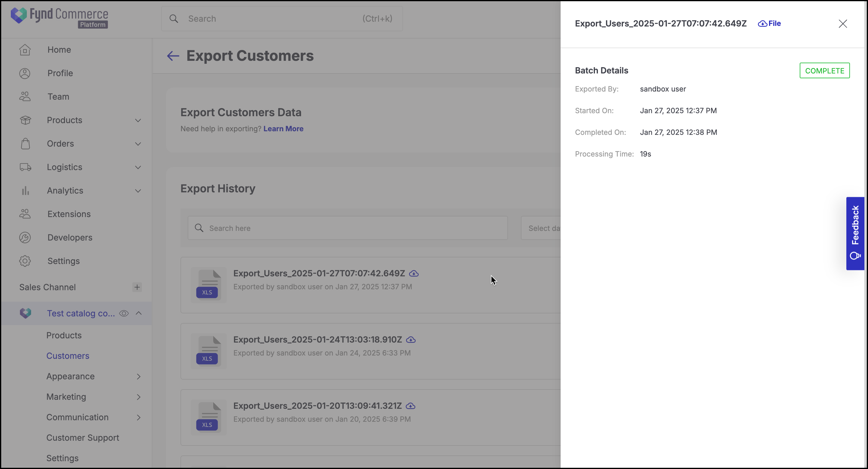868x469 pixels.
Task: Click the Settings gear icon in sidebar
Action: pyautogui.click(x=25, y=261)
